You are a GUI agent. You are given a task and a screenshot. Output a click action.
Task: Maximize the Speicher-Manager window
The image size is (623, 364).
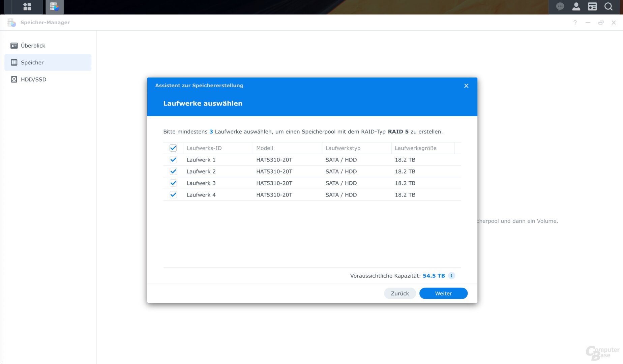pyautogui.click(x=601, y=23)
